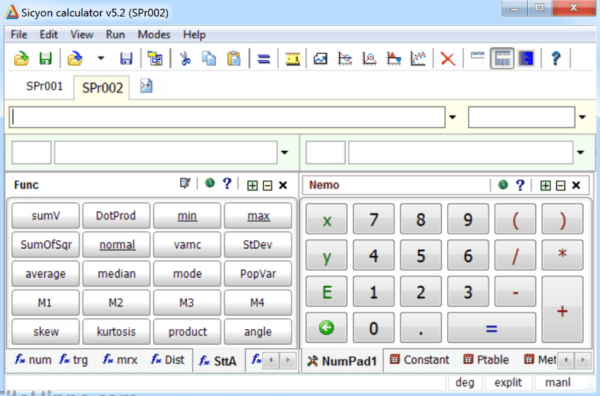Image resolution: width=600 pixels, height=396 pixels.
Task: Click the blue equals keypad button
Action: coord(491,328)
